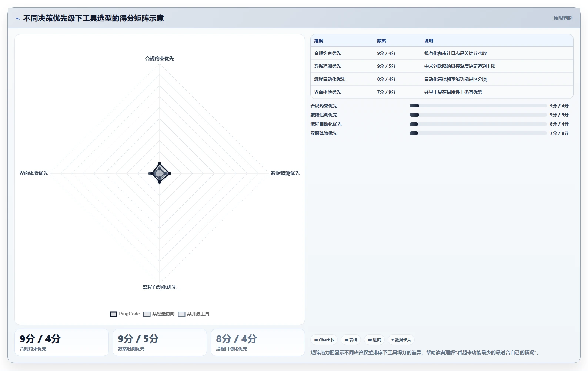Click the 说明 table column header

point(429,41)
